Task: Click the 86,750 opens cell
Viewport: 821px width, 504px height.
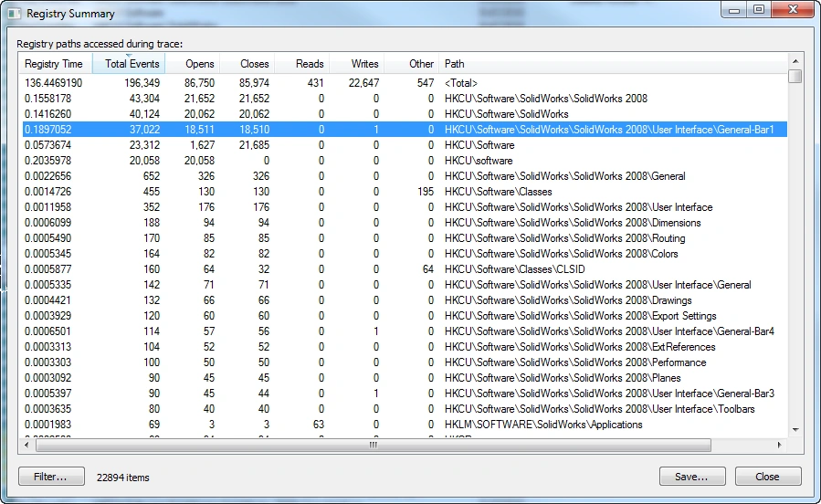Action: pos(199,83)
